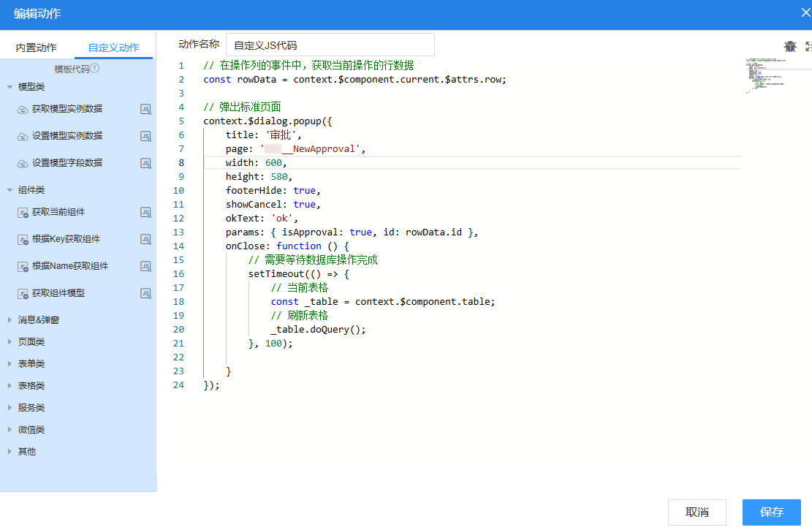
Task: Click the '_table.doQuery();' code line
Action: point(319,330)
